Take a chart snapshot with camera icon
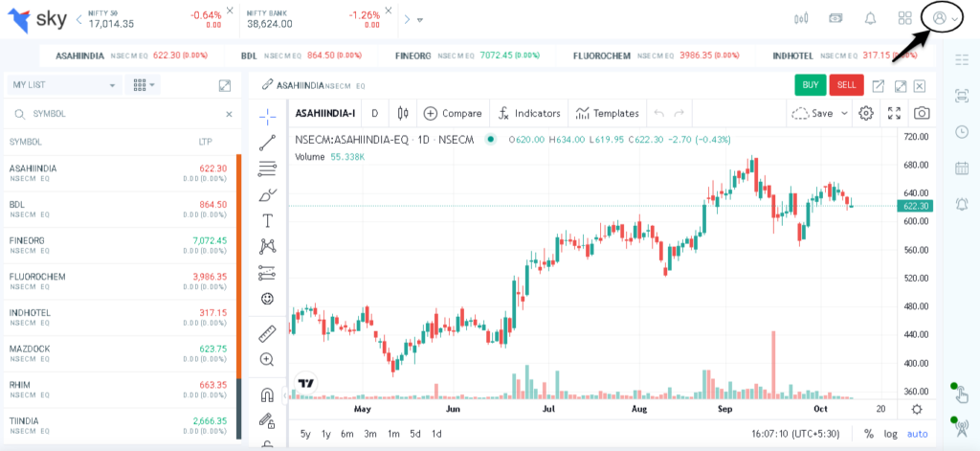The width and height of the screenshot is (980, 451). coord(922,113)
